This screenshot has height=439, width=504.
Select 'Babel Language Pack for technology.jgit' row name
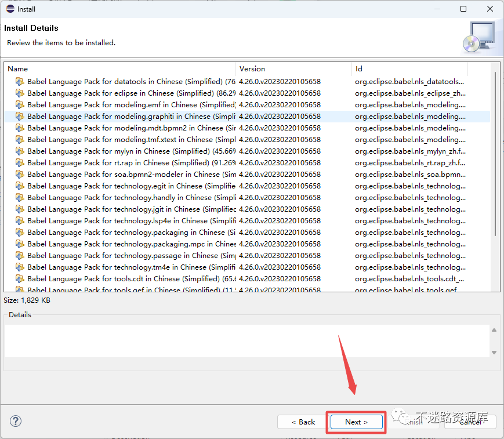coord(131,209)
